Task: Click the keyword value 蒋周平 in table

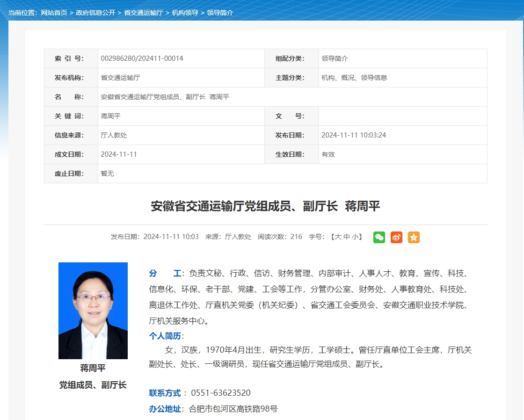Action: click(x=110, y=116)
